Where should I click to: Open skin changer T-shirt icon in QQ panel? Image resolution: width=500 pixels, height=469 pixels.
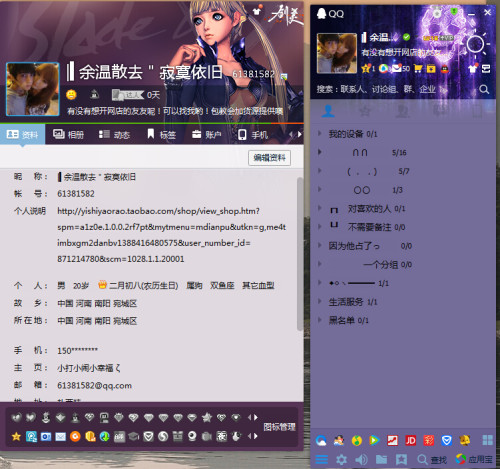pos(473,68)
